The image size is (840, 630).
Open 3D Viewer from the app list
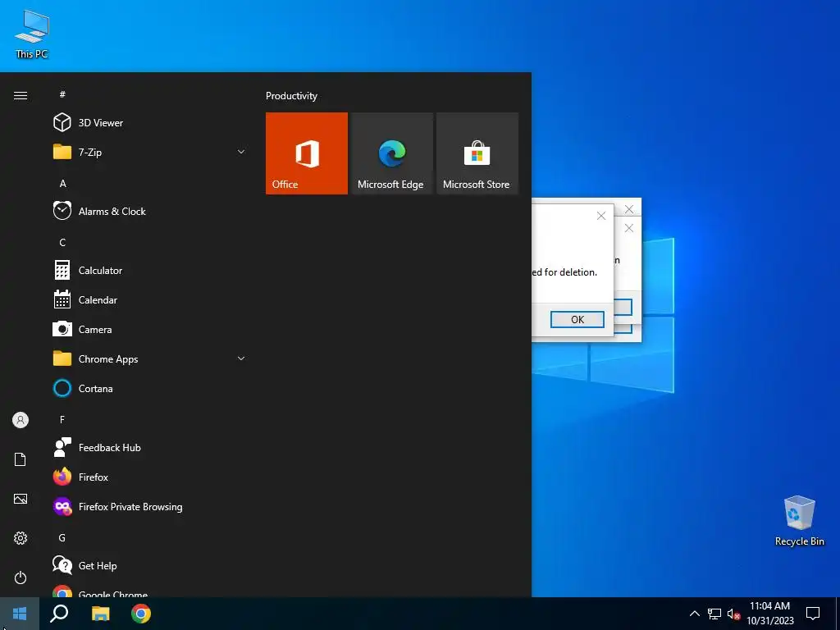[150, 123]
